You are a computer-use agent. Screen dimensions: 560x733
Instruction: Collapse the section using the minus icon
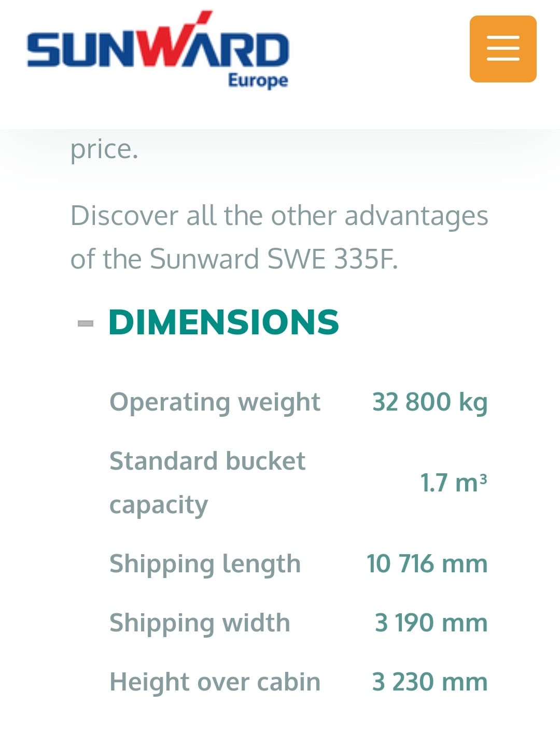pos(86,323)
